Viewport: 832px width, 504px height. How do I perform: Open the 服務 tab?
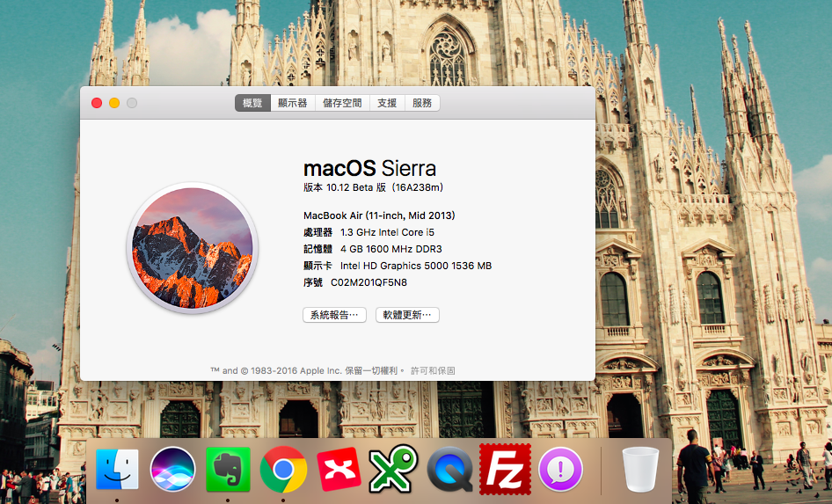tap(422, 103)
